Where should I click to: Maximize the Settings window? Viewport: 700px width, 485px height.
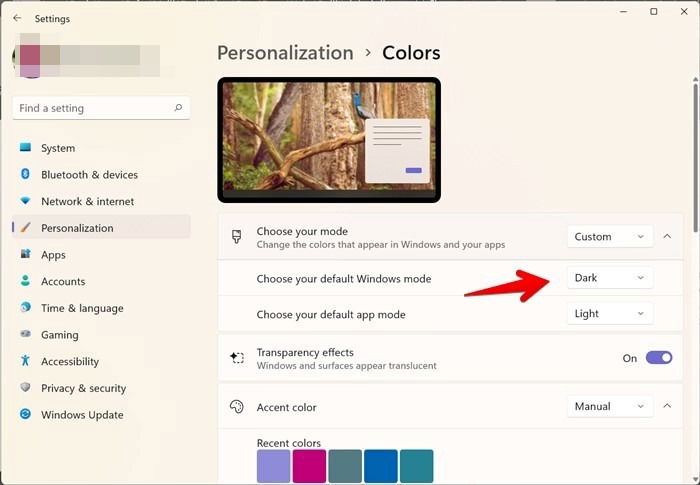[654, 12]
